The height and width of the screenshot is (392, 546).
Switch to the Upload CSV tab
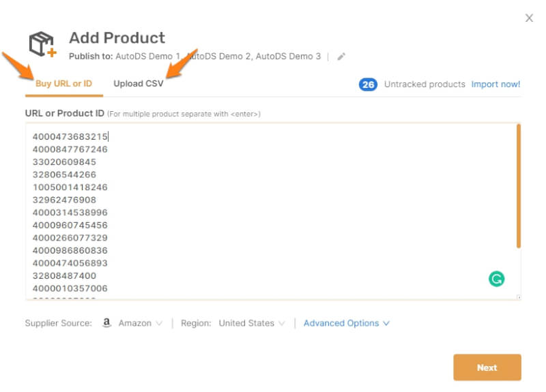click(139, 84)
